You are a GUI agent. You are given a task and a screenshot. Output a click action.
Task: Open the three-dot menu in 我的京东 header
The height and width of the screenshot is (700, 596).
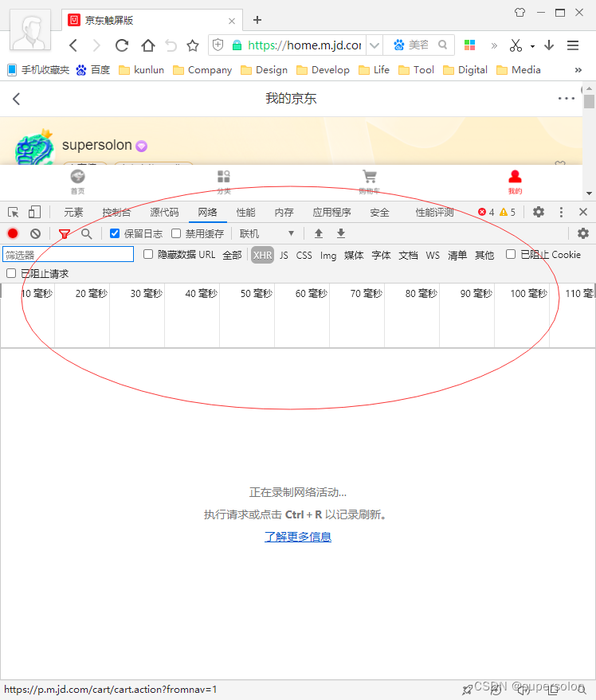tap(566, 98)
